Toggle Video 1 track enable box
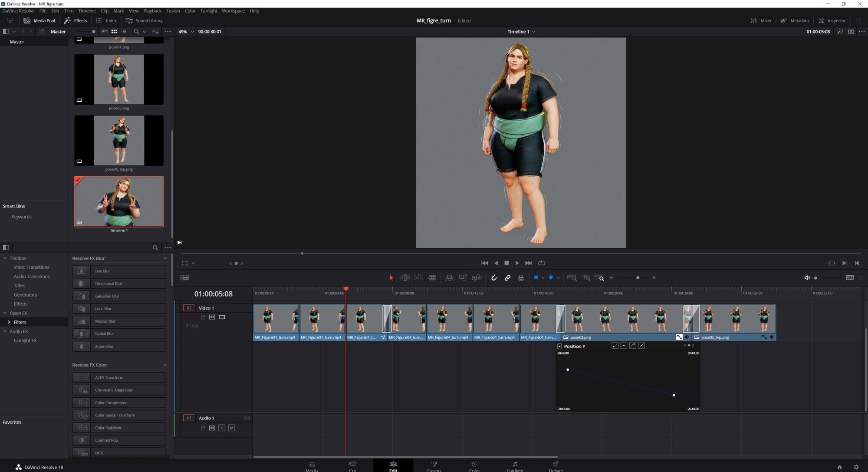Viewport: 868px width, 472px height. tap(222, 317)
